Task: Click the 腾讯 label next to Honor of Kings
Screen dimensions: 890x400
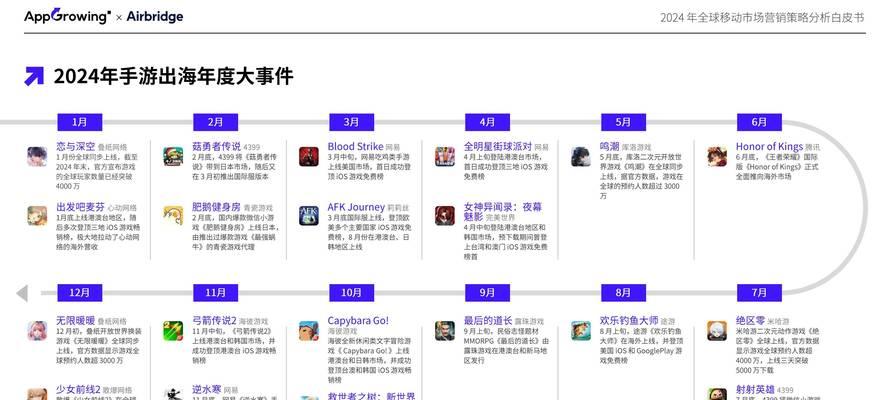Action: (813, 148)
